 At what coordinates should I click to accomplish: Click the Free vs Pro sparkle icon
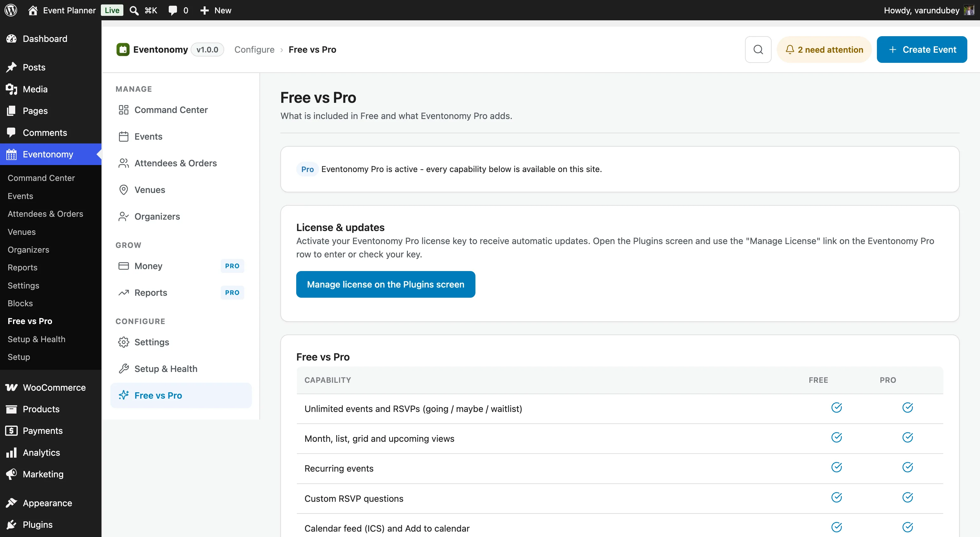pos(123,395)
